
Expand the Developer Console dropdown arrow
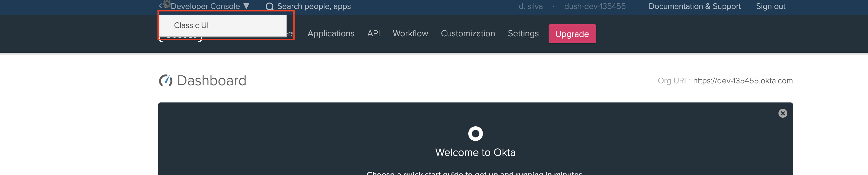point(246,6)
